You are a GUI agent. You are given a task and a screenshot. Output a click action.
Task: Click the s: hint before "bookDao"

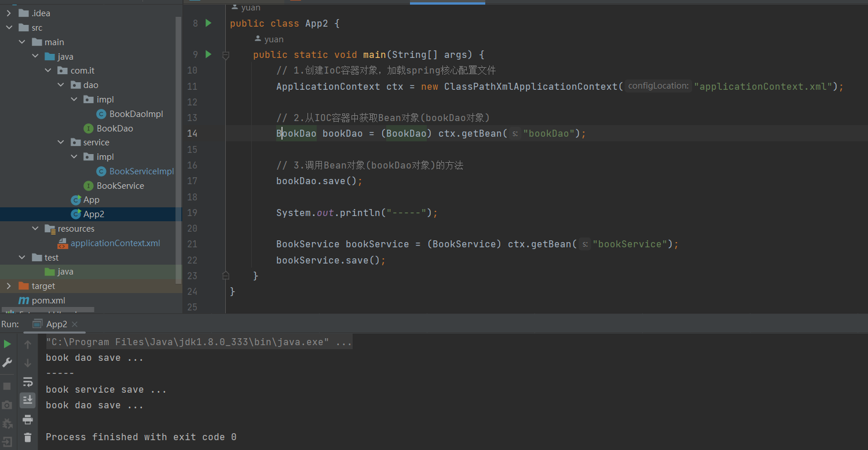click(514, 134)
